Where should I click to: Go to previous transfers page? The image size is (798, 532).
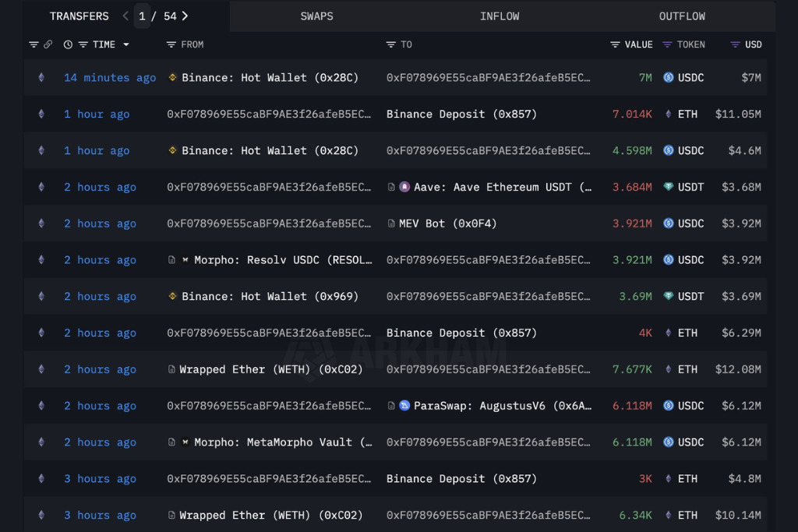[125, 16]
